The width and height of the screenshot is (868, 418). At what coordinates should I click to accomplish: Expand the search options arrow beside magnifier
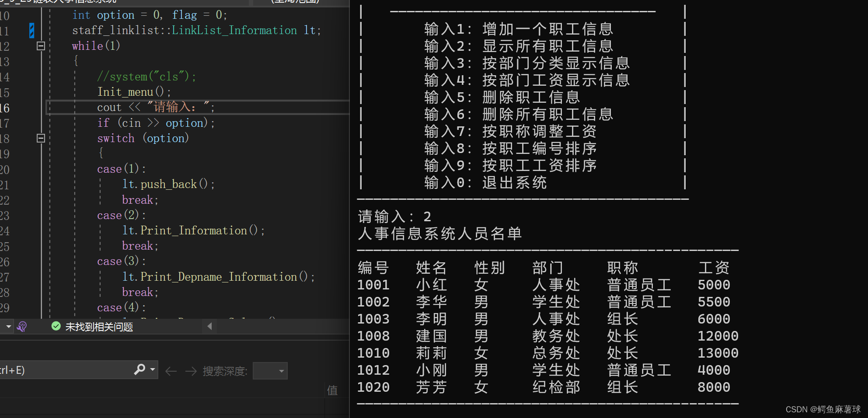(x=153, y=369)
